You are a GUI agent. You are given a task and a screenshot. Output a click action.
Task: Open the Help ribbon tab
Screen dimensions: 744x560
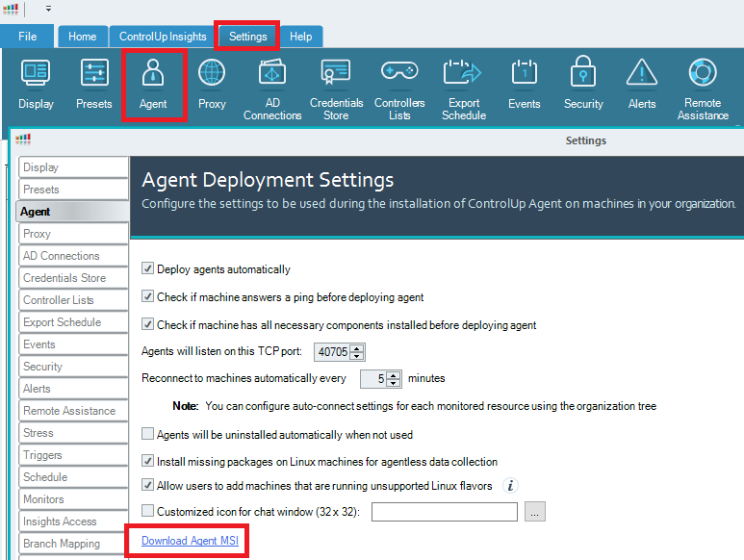pyautogui.click(x=300, y=37)
